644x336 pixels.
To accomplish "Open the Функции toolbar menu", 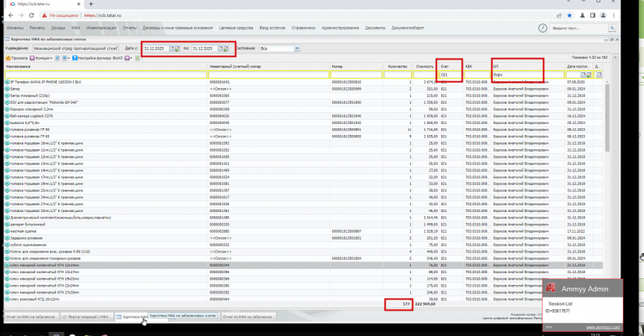I will click(40, 59).
